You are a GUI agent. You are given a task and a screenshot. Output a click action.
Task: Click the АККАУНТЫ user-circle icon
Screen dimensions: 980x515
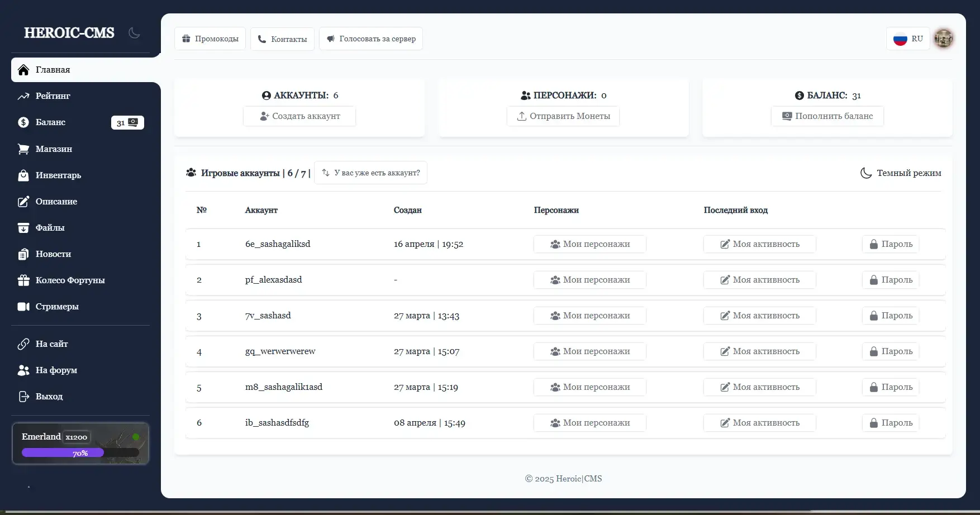[267, 96]
